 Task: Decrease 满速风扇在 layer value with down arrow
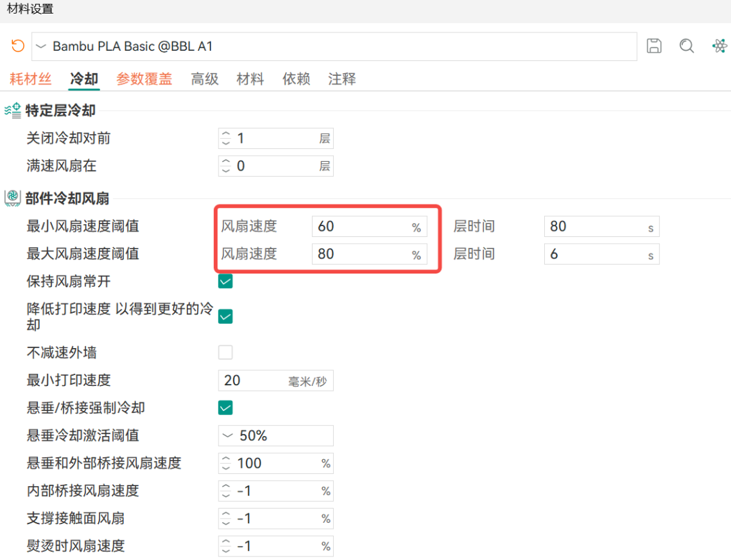[226, 170]
